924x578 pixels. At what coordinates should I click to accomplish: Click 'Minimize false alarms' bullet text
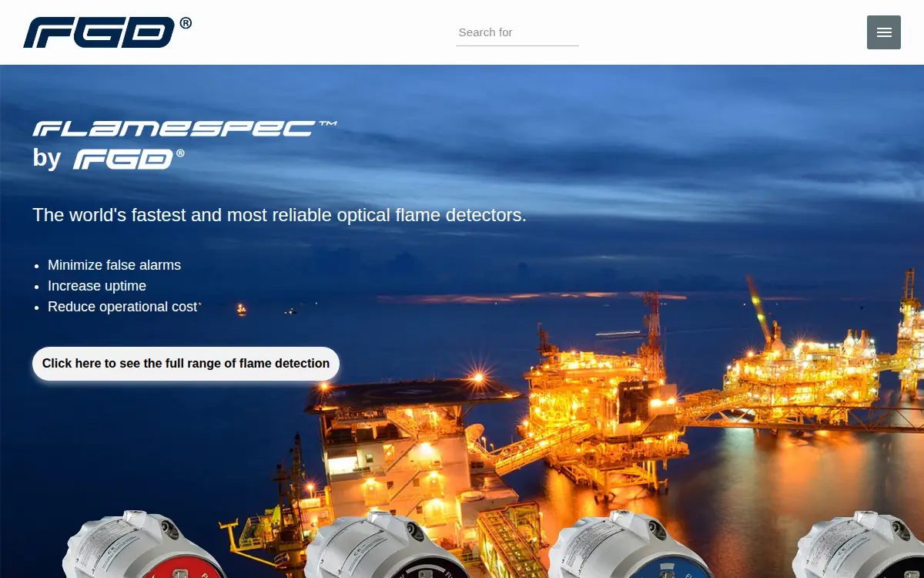pos(114,265)
